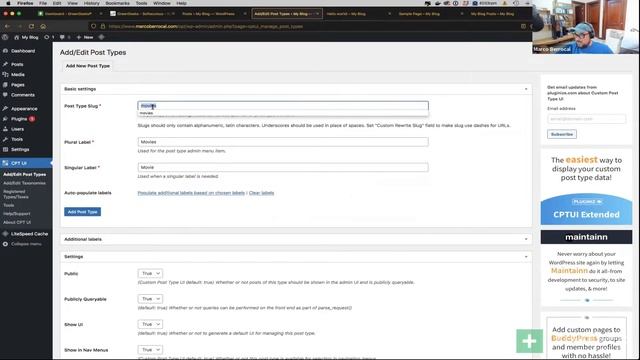Open Appearance in the WordPress sidebar
Screen dimensions: 640x360
click(x=24, y=109)
